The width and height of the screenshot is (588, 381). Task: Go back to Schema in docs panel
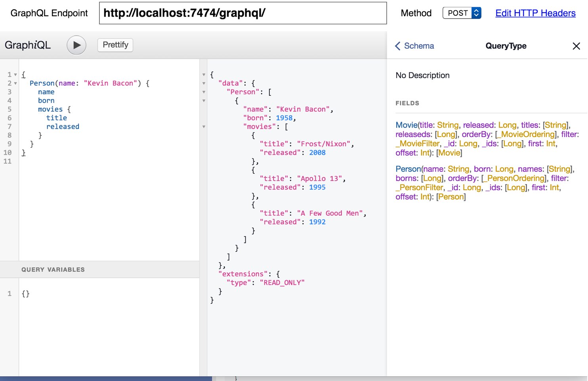point(414,46)
